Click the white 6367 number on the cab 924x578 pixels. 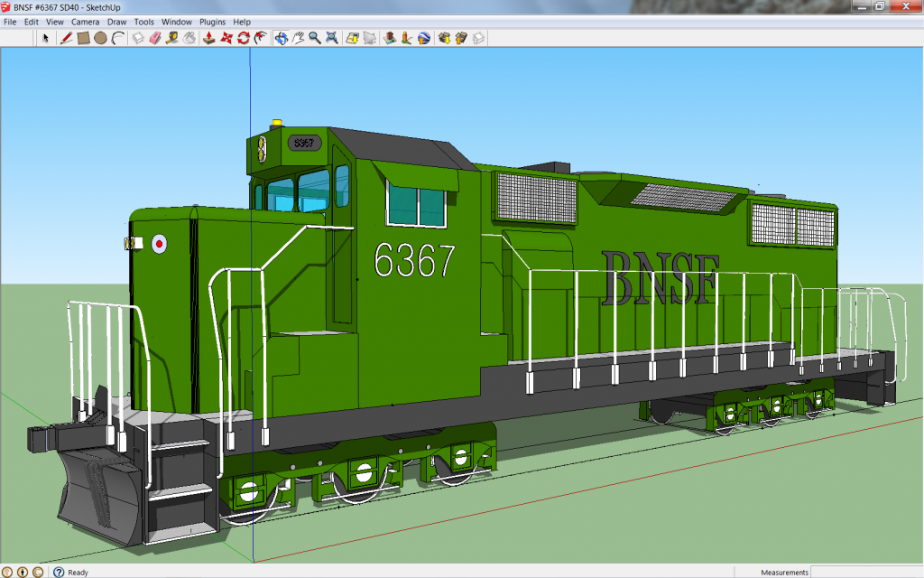415,260
